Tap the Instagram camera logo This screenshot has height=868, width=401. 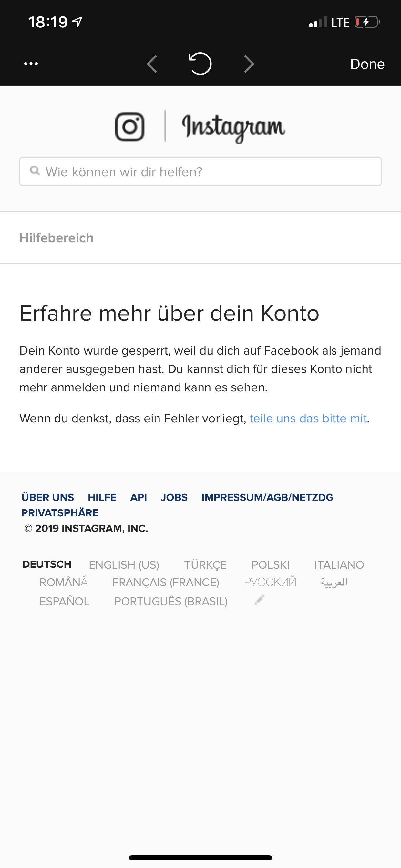pyautogui.click(x=130, y=127)
